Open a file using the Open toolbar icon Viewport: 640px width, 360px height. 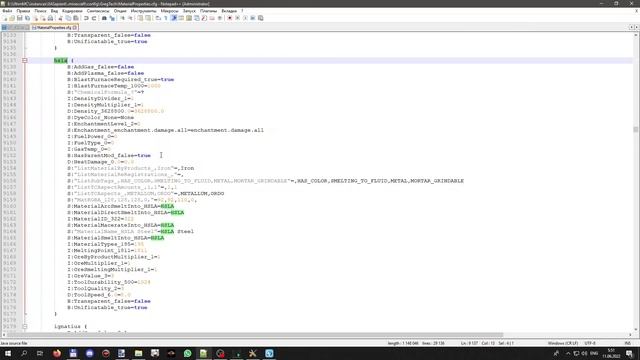coord(12,18)
